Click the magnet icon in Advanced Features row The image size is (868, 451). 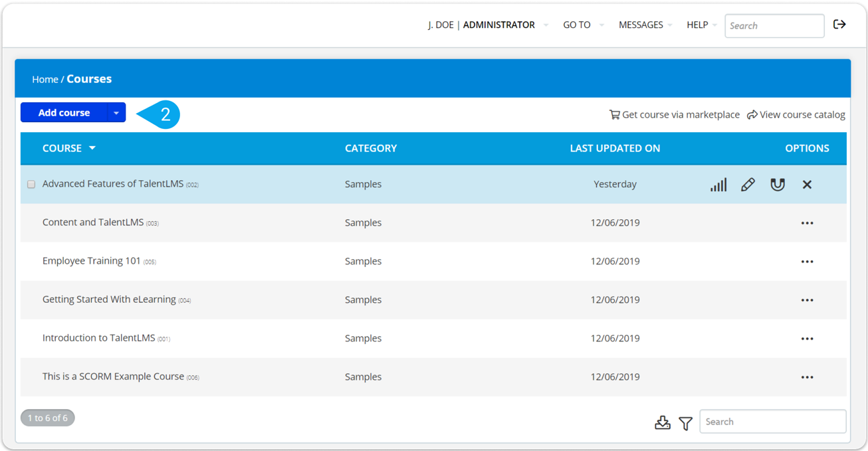(x=778, y=185)
